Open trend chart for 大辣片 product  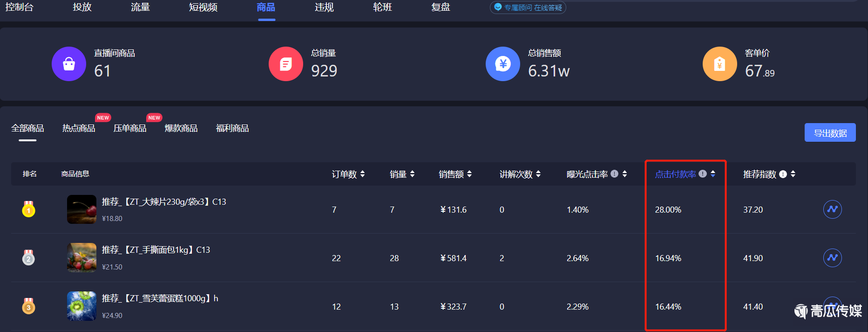[x=832, y=209]
